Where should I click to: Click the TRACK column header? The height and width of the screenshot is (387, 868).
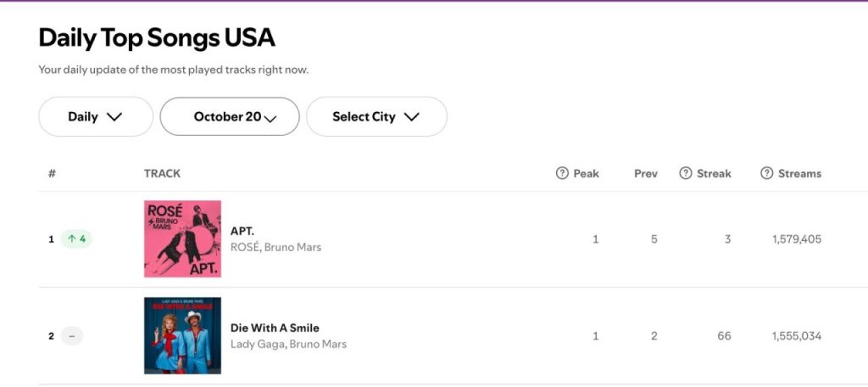click(x=162, y=173)
